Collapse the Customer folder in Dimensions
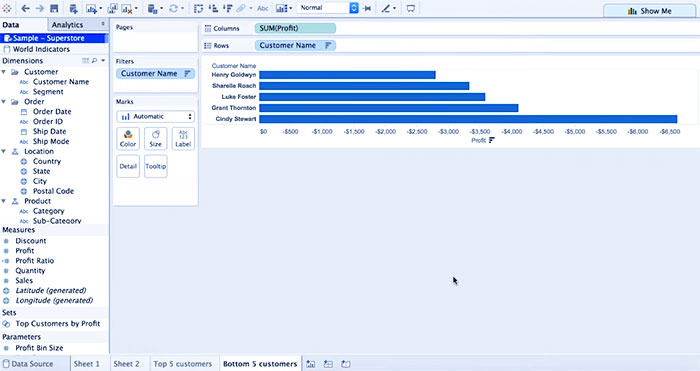Viewport: 700px width, 371px height. (x=4, y=72)
